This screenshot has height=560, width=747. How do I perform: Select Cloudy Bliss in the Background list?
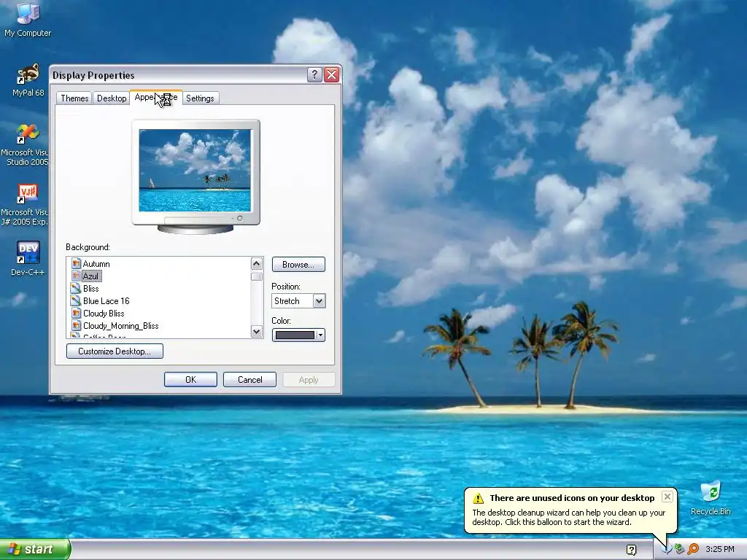(x=104, y=314)
